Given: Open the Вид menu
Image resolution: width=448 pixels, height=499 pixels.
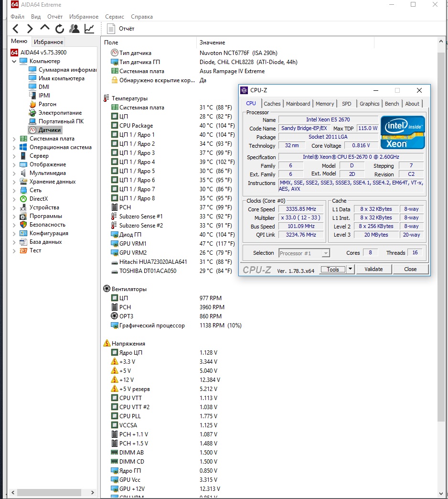Looking at the screenshot, I should tap(36, 17).
